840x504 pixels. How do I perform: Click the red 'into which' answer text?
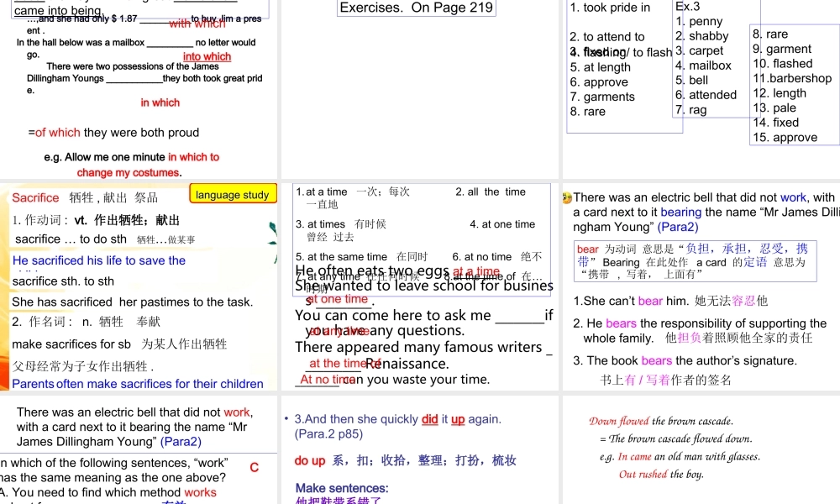207,57
